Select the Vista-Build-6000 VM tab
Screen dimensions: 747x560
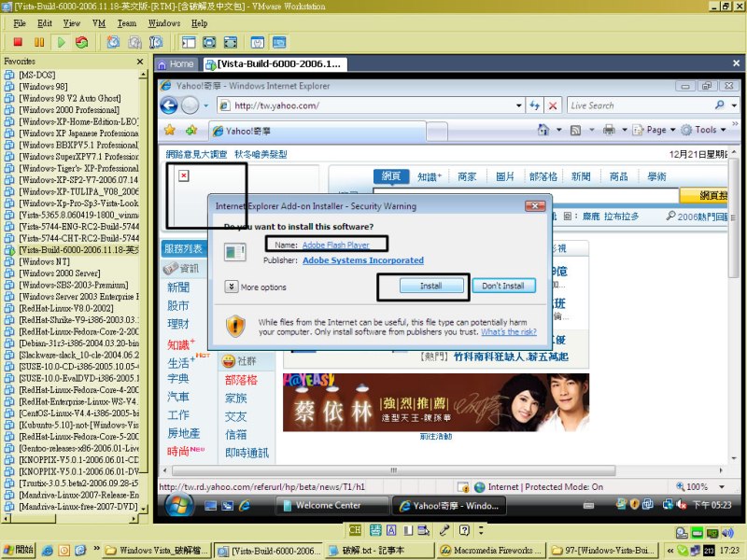(x=274, y=63)
